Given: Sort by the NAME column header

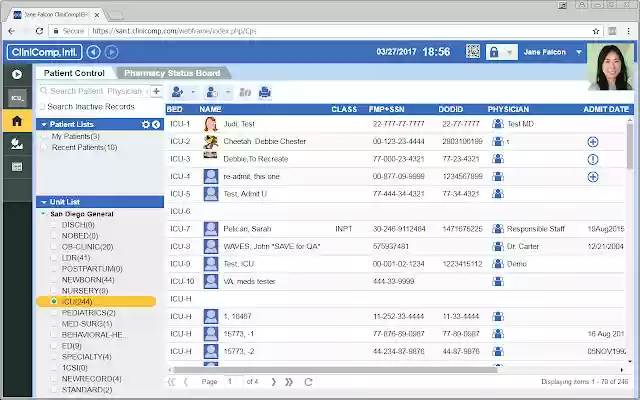Looking at the screenshot, I should click(x=210, y=109).
